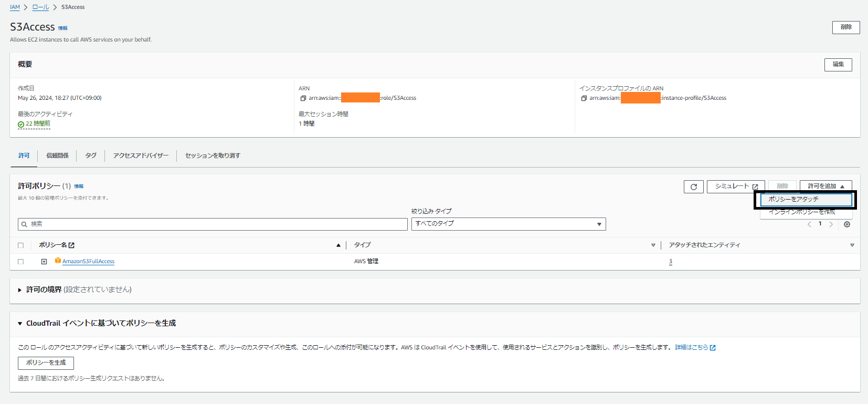Click the page number 1 in pagination
This screenshot has height=404, width=868.
point(820,224)
